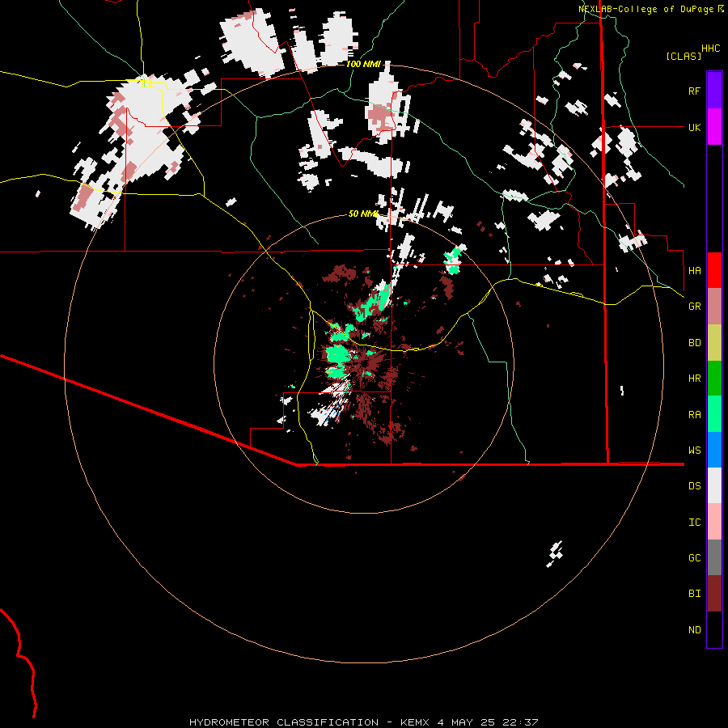728x728 pixels.
Task: Click the UK legend label
Action: point(694,128)
